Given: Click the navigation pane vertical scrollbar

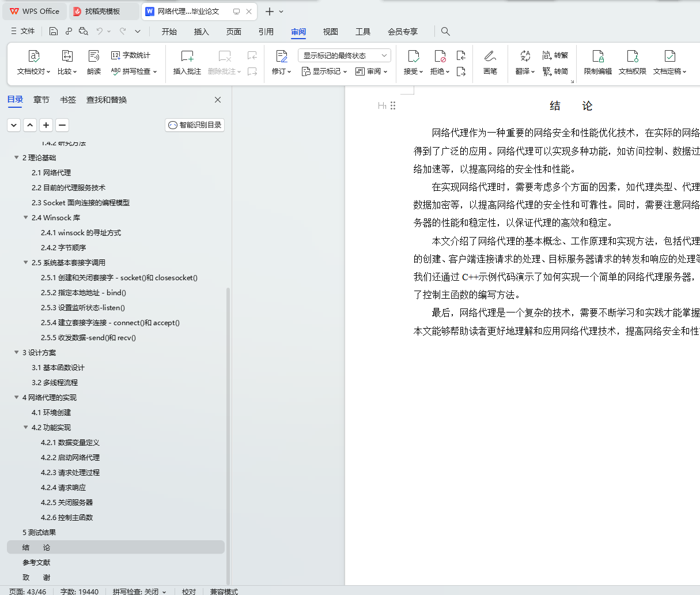Looking at the screenshot, I should (228, 435).
